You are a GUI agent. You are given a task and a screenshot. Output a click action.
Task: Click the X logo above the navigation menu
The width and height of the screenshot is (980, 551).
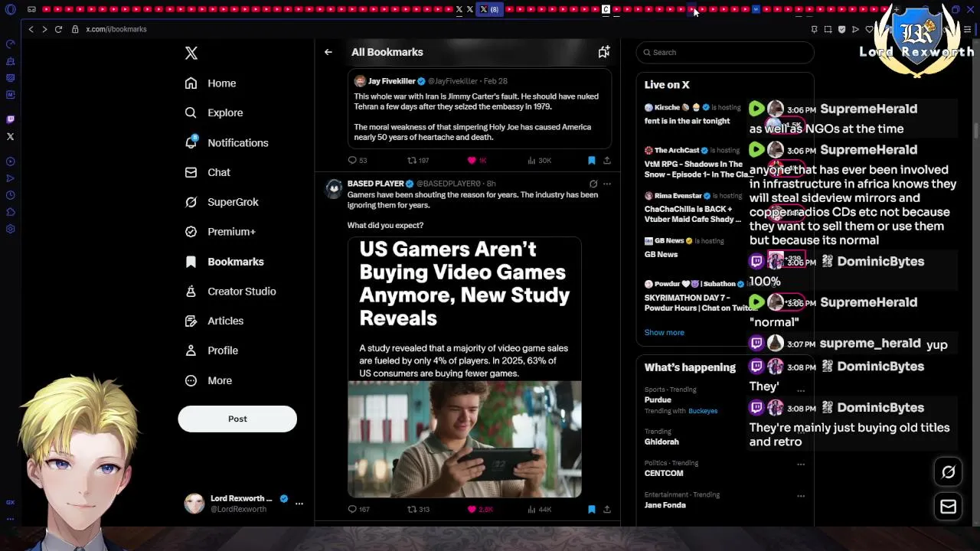191,53
